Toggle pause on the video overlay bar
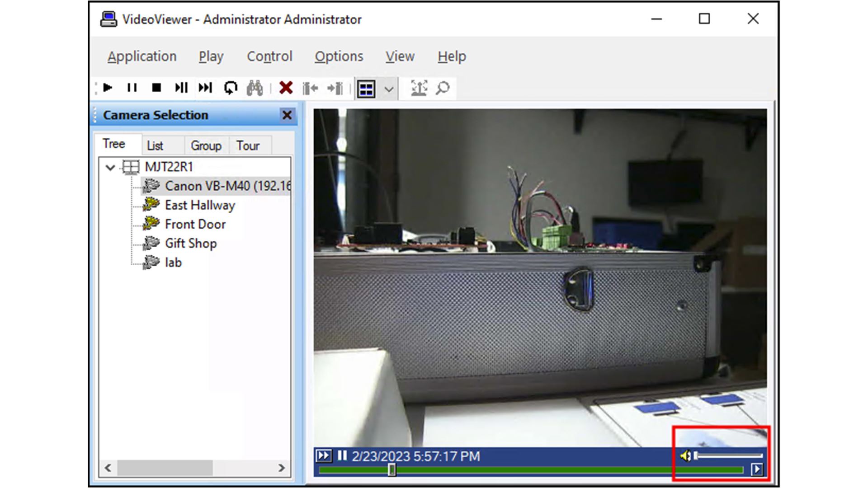The height and width of the screenshot is (488, 868). point(342,455)
